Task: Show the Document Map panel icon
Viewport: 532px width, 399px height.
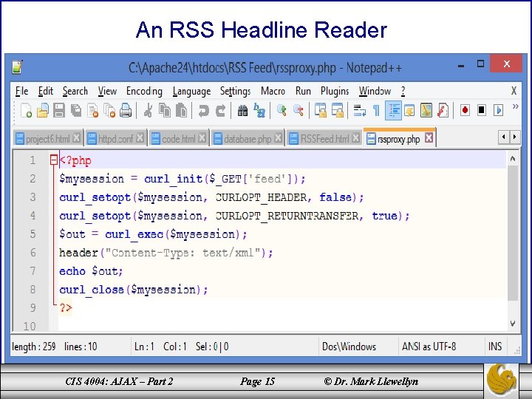Action: [426, 111]
